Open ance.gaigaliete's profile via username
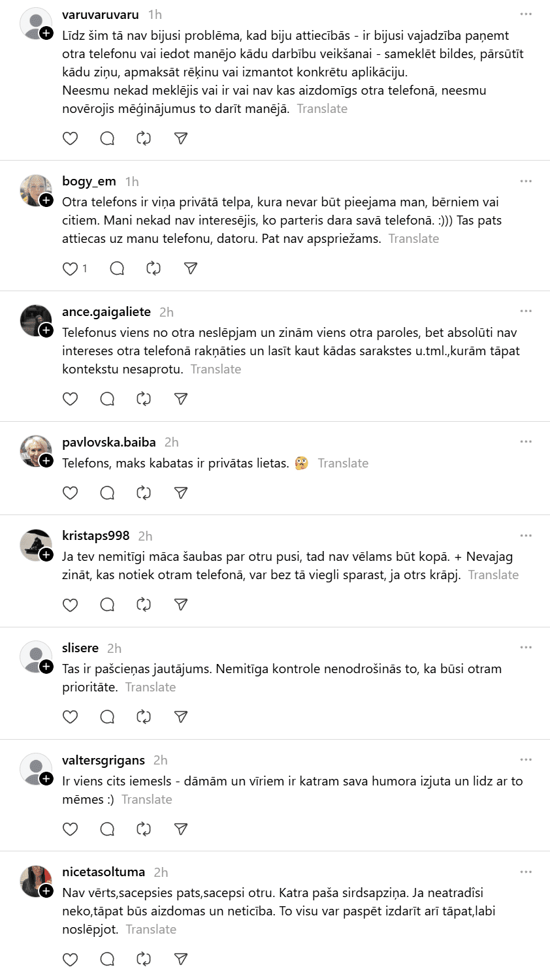Viewport: 550px width, 980px height. pyautogui.click(x=106, y=311)
